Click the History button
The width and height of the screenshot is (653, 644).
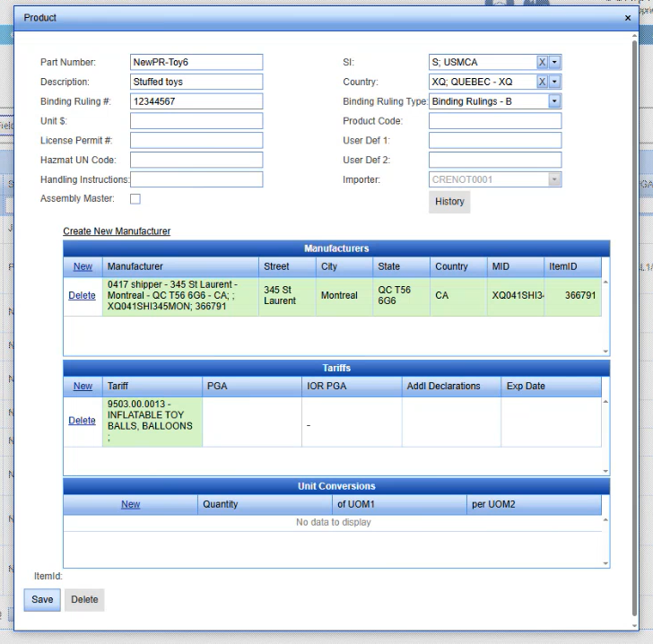tap(449, 202)
